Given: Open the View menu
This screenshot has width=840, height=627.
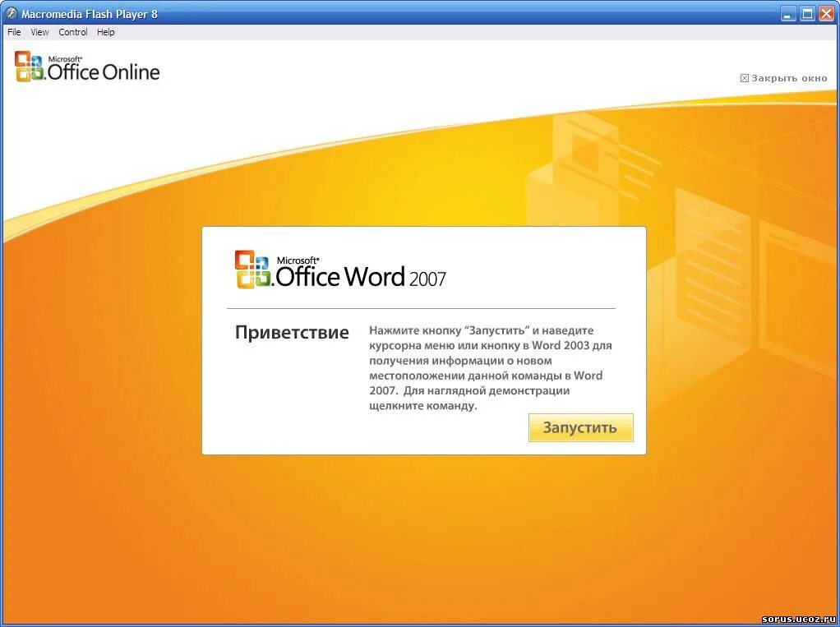Looking at the screenshot, I should click(x=39, y=32).
